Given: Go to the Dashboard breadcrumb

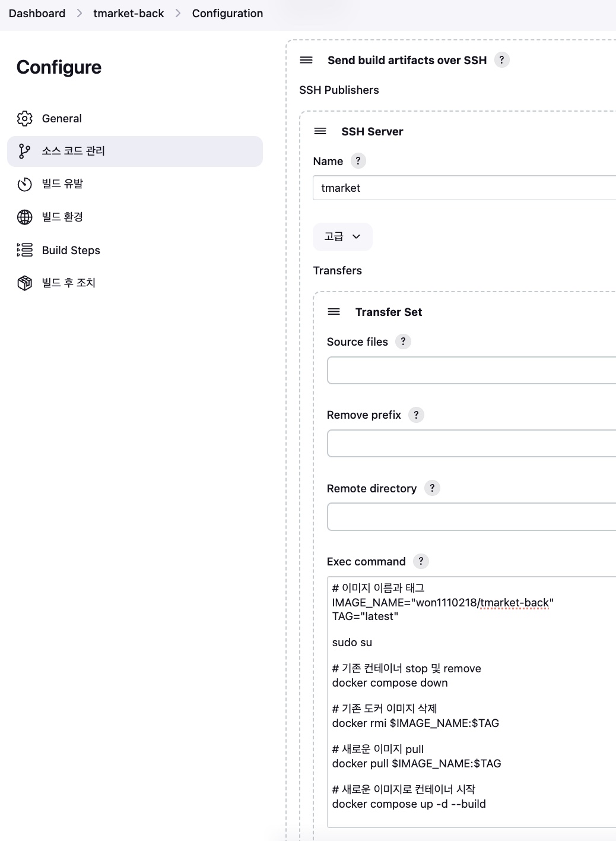Looking at the screenshot, I should click(37, 13).
